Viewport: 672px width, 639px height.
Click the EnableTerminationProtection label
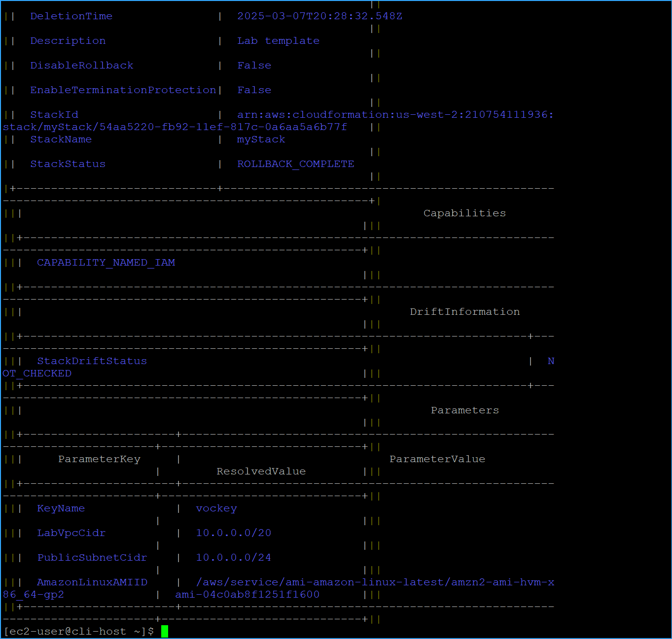(122, 90)
